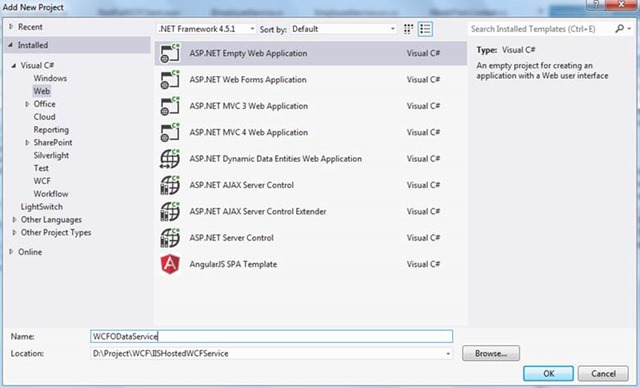Select the SharePoint category label
The width and height of the screenshot is (640, 388).
(53, 142)
